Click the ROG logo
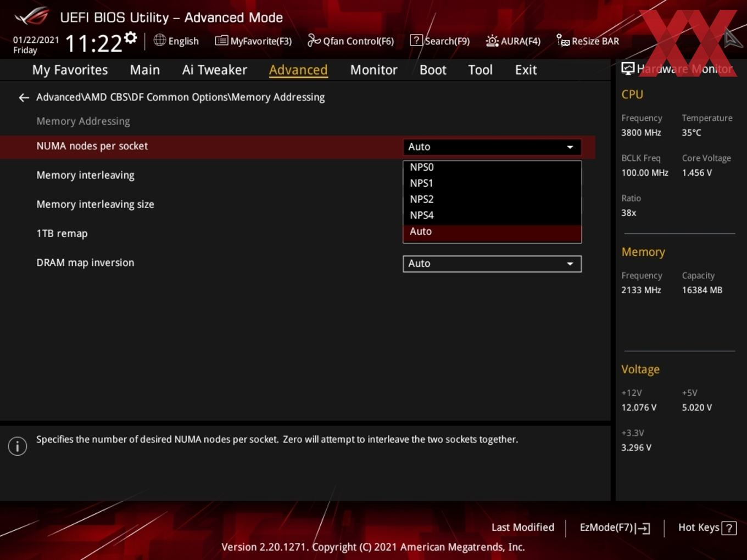This screenshot has width=747, height=560. tap(32, 16)
